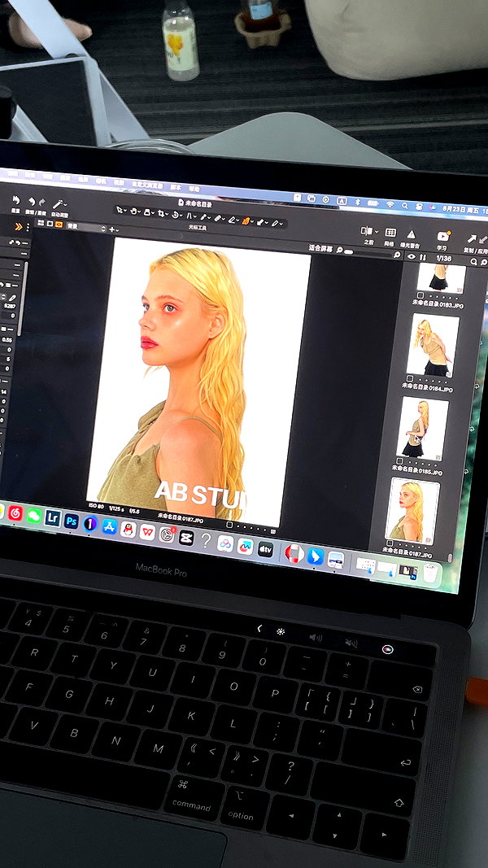Open Trash in the Dock
Screen dimensions: 488x868
[x=430, y=573]
